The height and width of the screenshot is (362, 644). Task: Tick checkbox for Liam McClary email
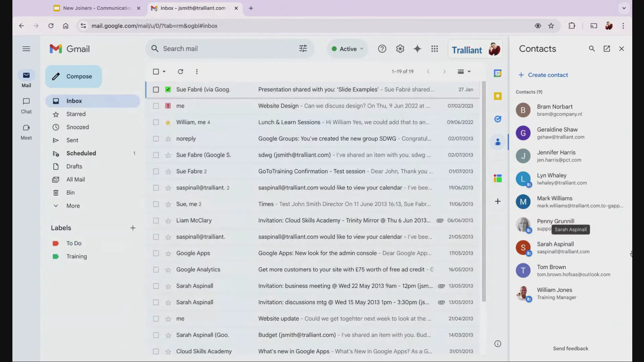(156, 221)
